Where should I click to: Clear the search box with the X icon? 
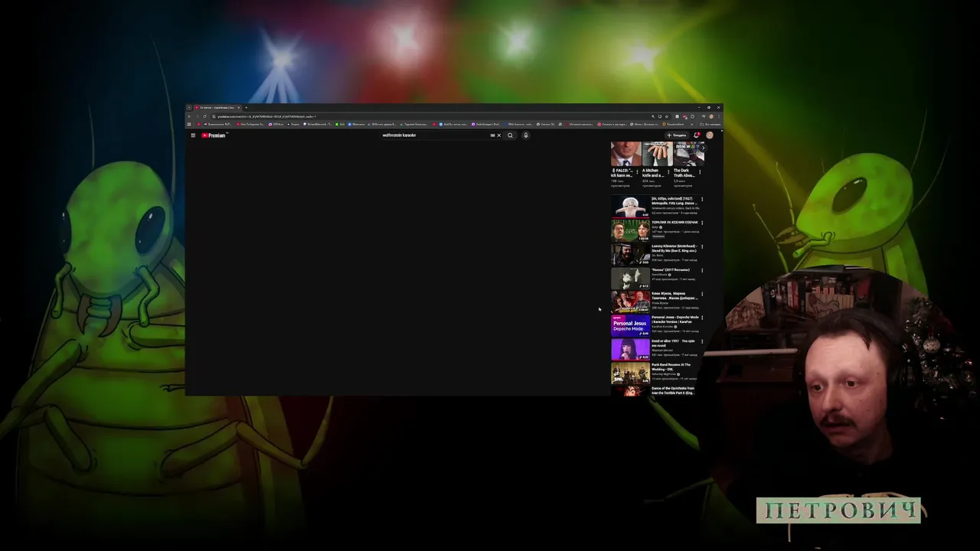(498, 135)
